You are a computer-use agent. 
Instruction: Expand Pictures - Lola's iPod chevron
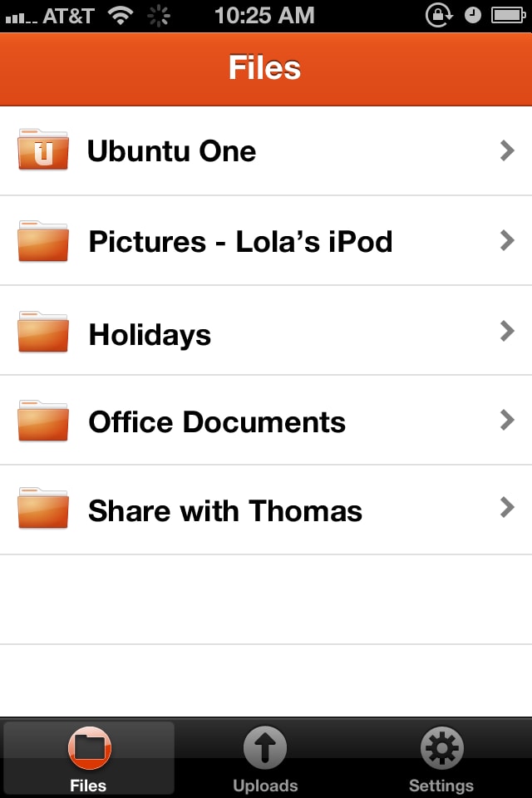[507, 240]
